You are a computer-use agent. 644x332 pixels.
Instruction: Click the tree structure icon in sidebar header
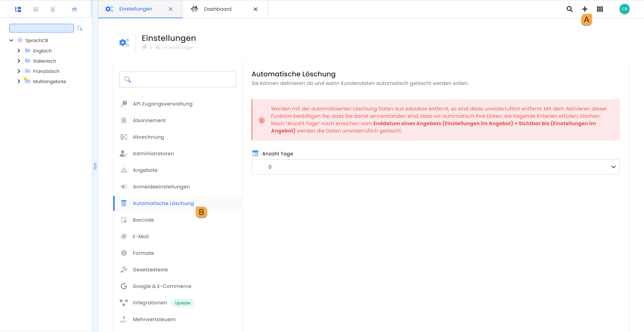click(x=18, y=9)
